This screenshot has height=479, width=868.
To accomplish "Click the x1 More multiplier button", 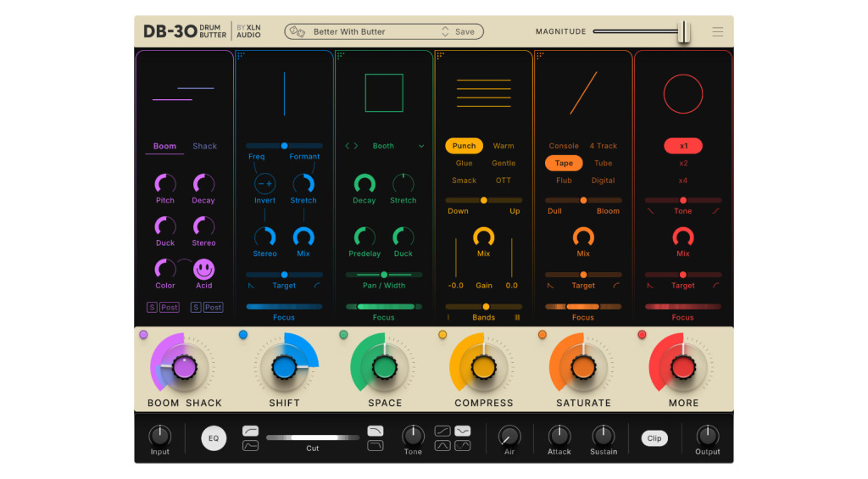I will [683, 146].
